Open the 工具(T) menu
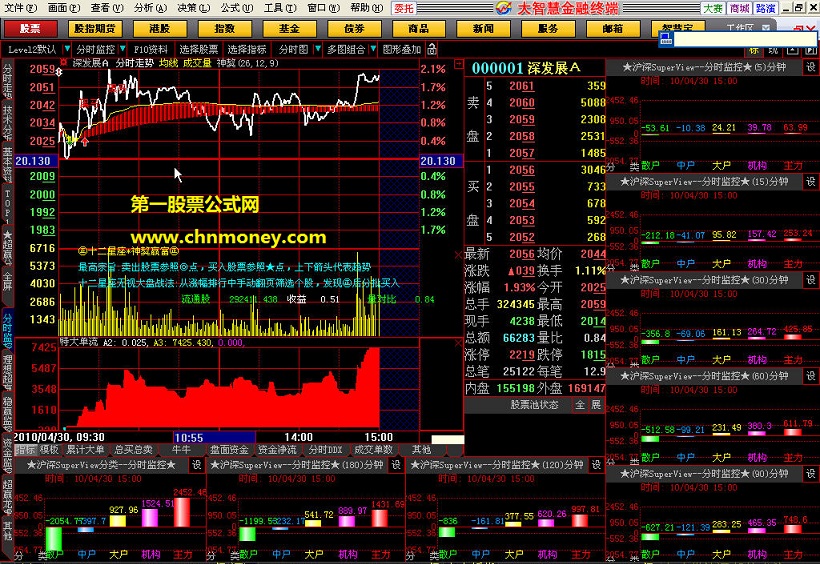 [280, 8]
